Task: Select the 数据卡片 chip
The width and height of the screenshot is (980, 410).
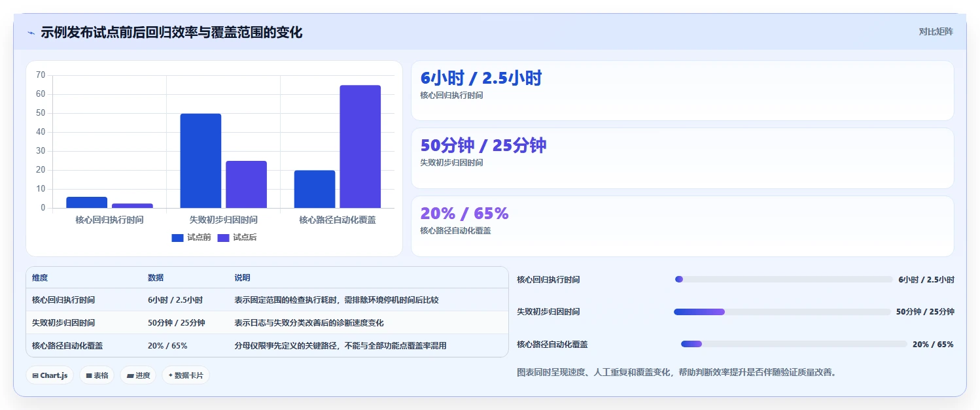Action: (186, 375)
